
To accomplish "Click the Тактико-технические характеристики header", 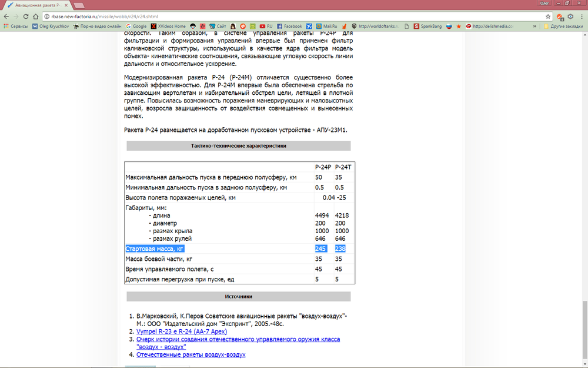I will point(239,145).
